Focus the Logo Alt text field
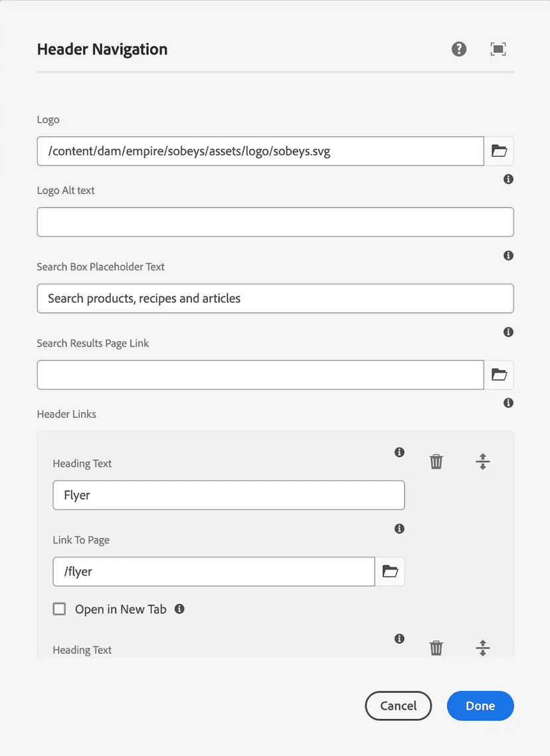 (x=275, y=222)
